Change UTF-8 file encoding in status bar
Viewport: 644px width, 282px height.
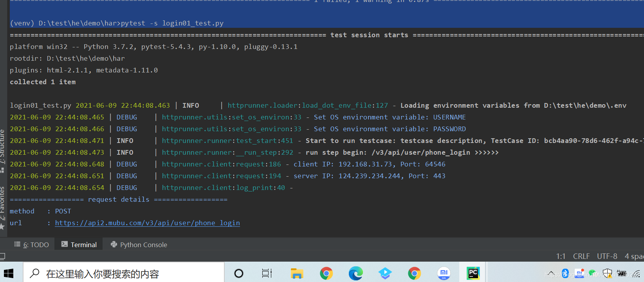coord(607,256)
